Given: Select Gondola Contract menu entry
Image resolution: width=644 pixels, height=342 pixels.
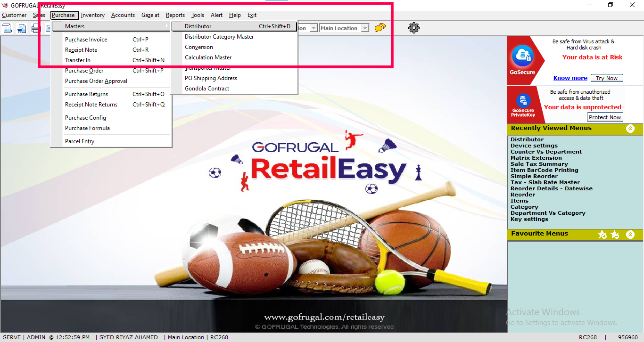Looking at the screenshot, I should tap(234, 89).
